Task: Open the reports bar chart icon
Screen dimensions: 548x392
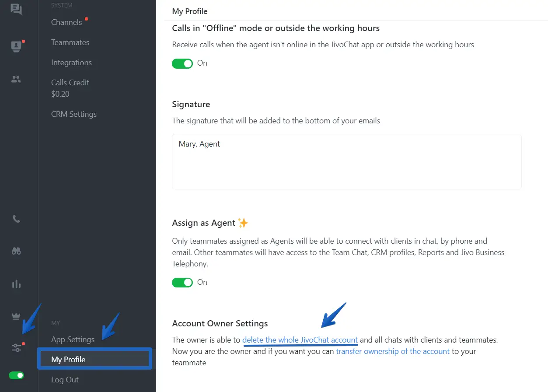Action: pyautogui.click(x=16, y=284)
